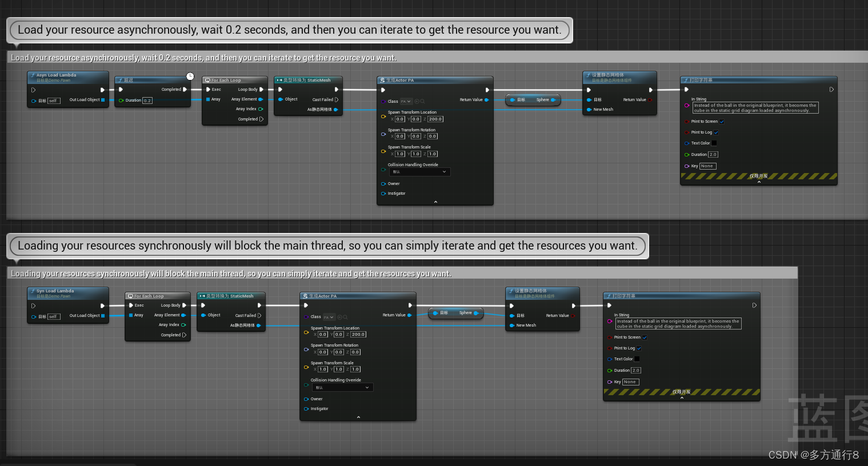Open the Class PA dropdown in the sync group's spawn node

point(329,317)
